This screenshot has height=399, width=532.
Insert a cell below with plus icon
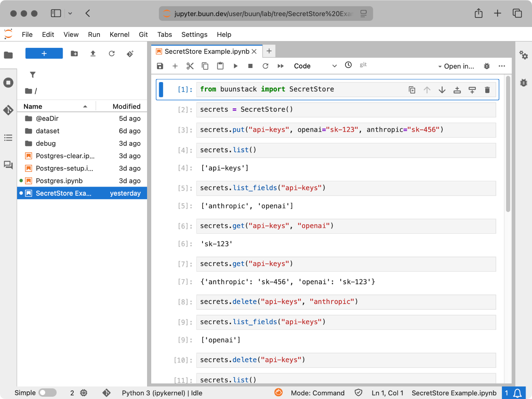pyautogui.click(x=175, y=66)
